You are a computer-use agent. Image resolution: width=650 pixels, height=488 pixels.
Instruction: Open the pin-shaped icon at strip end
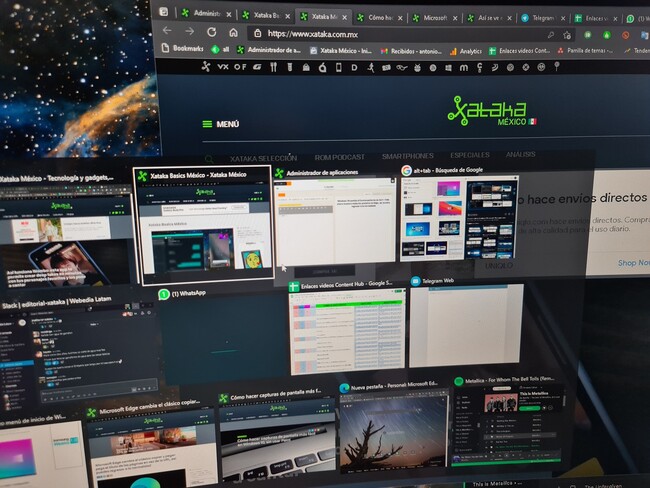[557, 66]
